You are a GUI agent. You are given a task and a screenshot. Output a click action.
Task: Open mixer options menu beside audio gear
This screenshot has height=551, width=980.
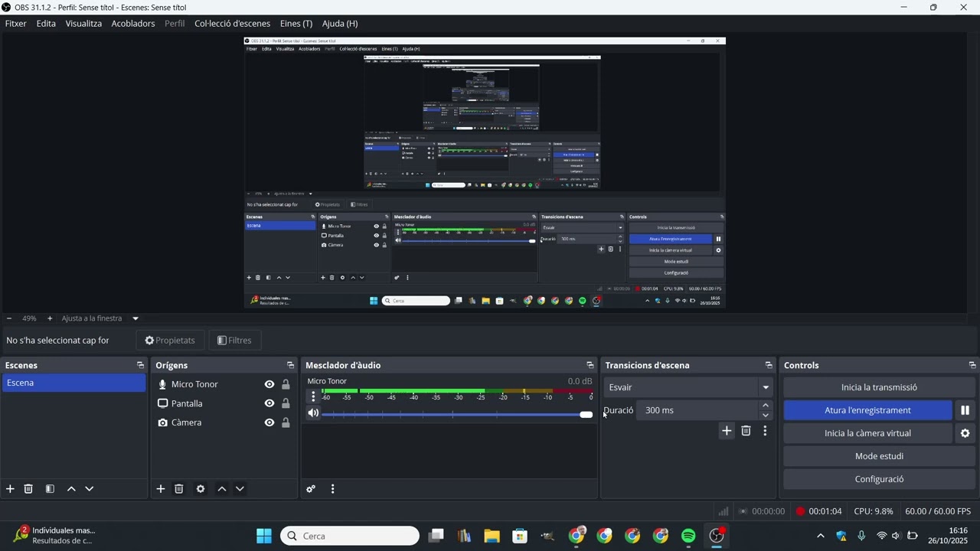[332, 489]
